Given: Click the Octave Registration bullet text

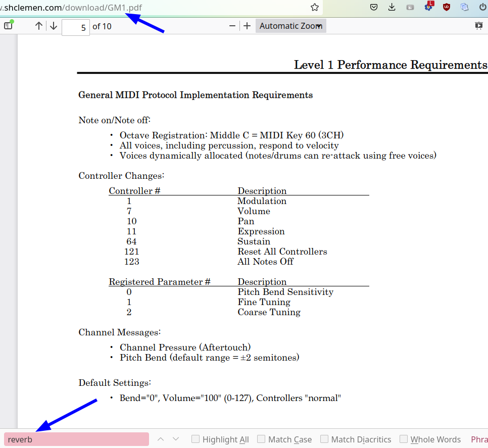Looking at the screenshot, I should tap(231, 135).
